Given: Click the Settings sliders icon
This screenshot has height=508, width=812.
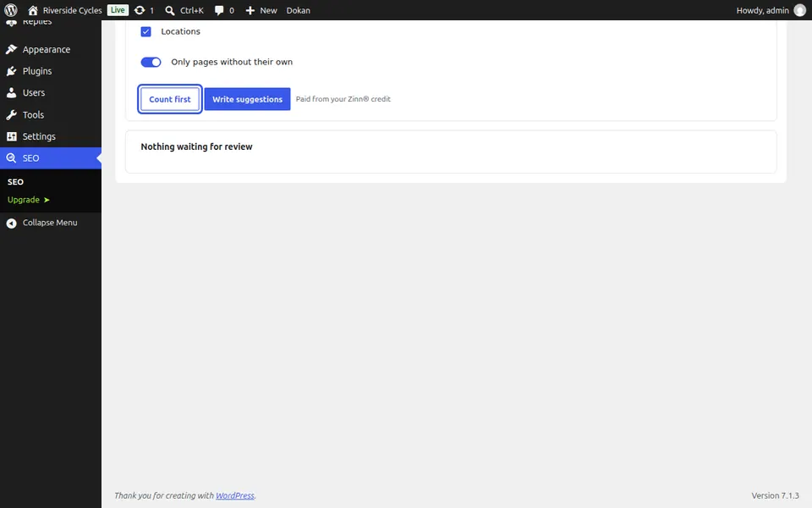Looking at the screenshot, I should click(x=11, y=136).
